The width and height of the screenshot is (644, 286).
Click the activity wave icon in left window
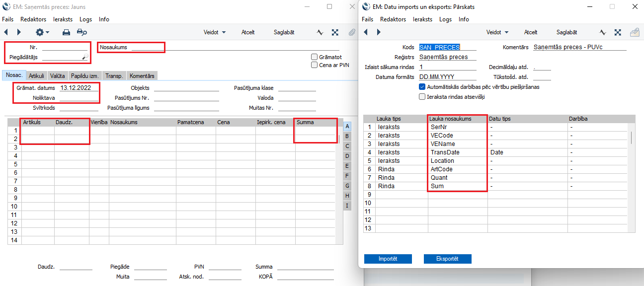pos(321,32)
